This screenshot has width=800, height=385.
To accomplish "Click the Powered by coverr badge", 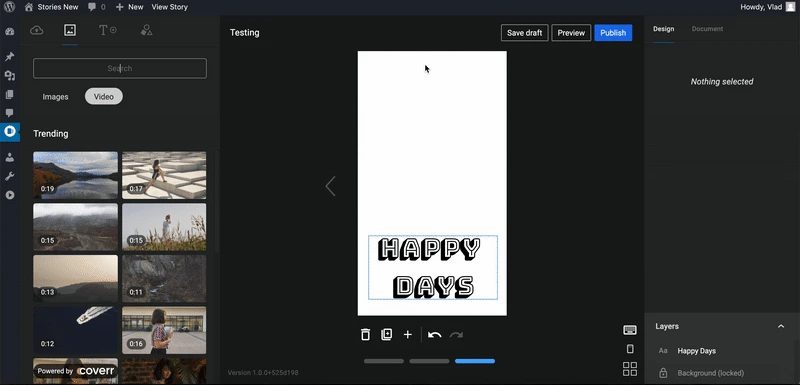I will (x=76, y=371).
